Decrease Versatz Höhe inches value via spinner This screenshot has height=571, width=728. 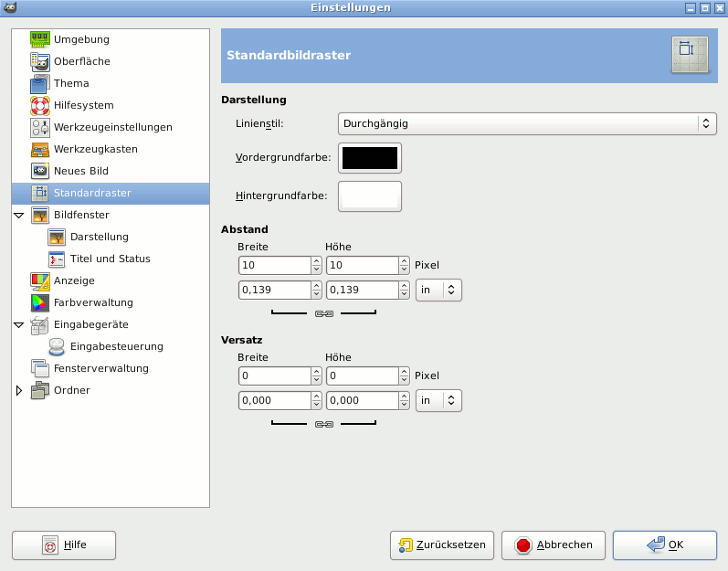point(404,405)
